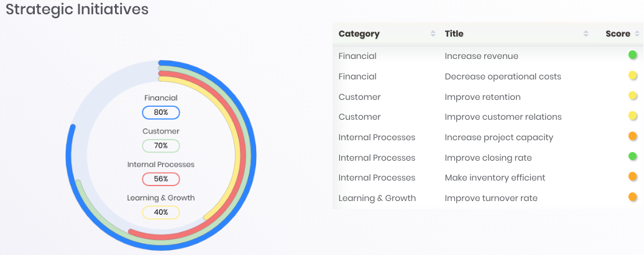Screen dimensions: 644x255
Task: Sort table by Score column arrows
Action: [637, 34]
